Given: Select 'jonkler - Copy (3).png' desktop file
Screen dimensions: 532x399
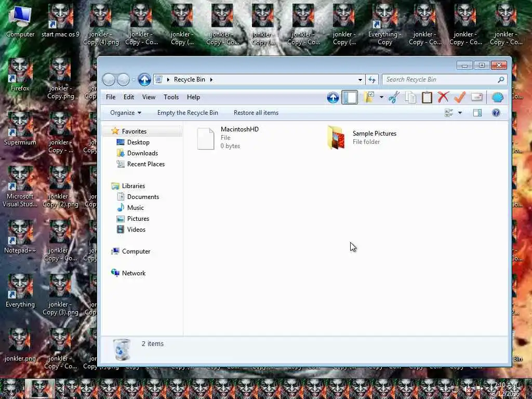Looking at the screenshot, I should pyautogui.click(x=60, y=295).
